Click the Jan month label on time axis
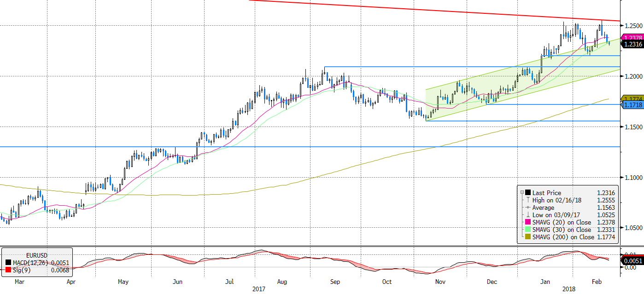Image resolution: width=644 pixels, height=294 pixels. coord(545,281)
